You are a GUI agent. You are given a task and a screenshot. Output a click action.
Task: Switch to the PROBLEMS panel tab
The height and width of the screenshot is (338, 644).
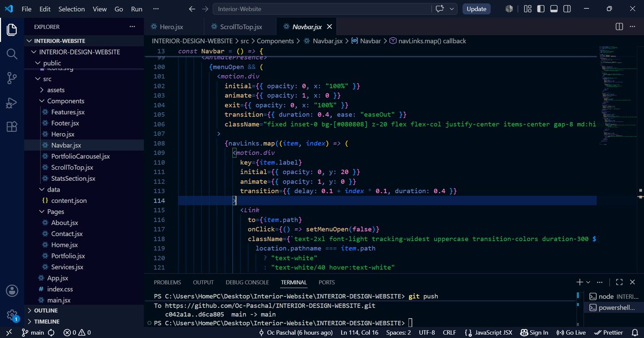(x=167, y=282)
